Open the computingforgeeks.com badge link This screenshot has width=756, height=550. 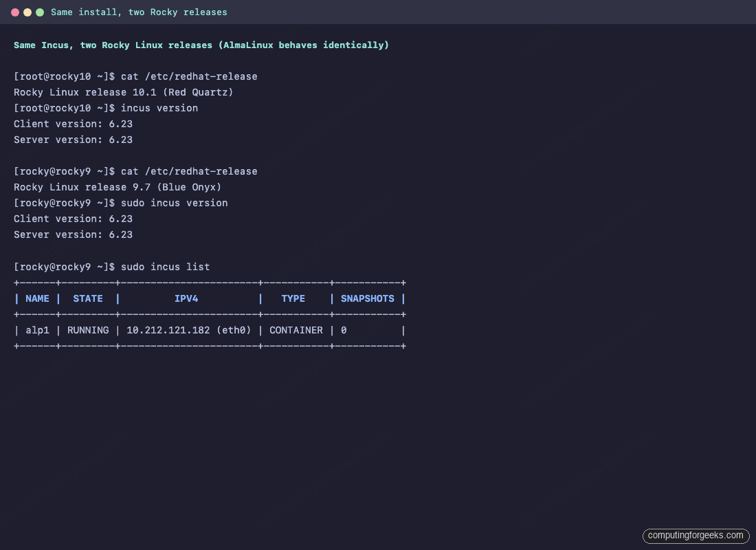[x=696, y=536]
